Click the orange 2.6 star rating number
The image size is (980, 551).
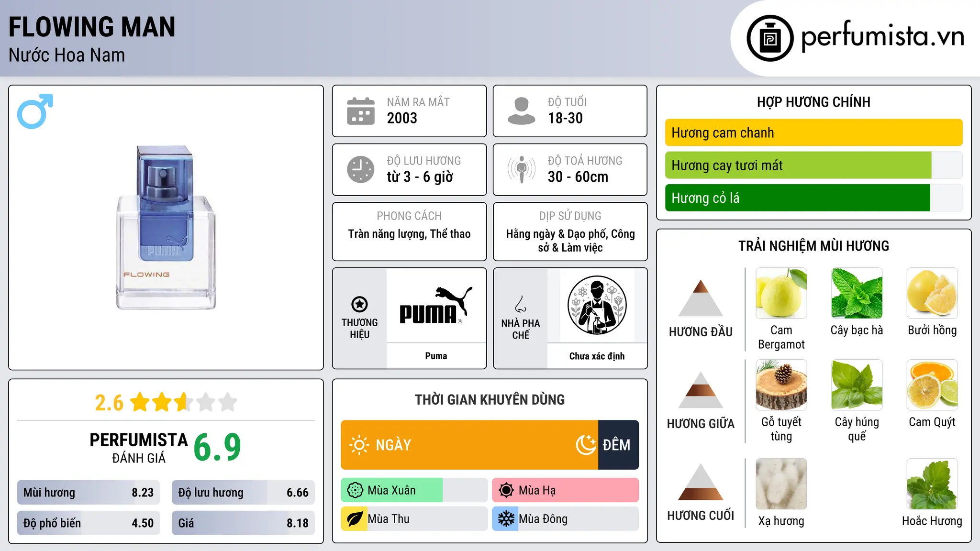tap(109, 403)
